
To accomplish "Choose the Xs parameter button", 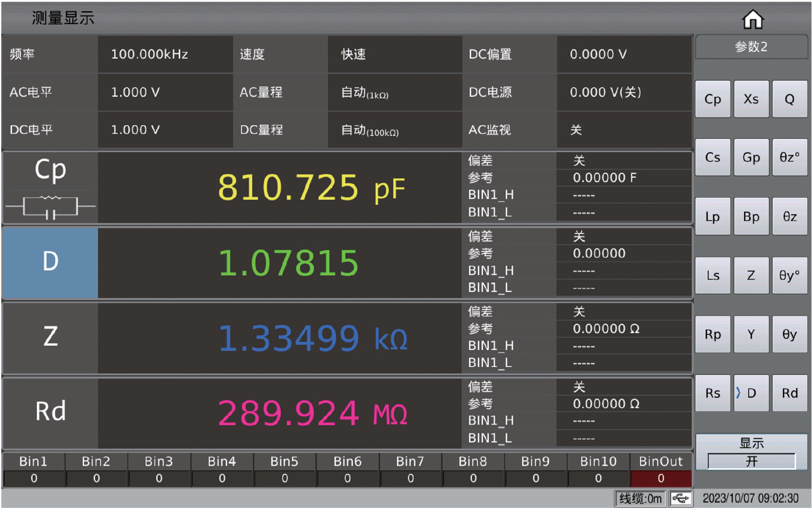I will click(751, 99).
